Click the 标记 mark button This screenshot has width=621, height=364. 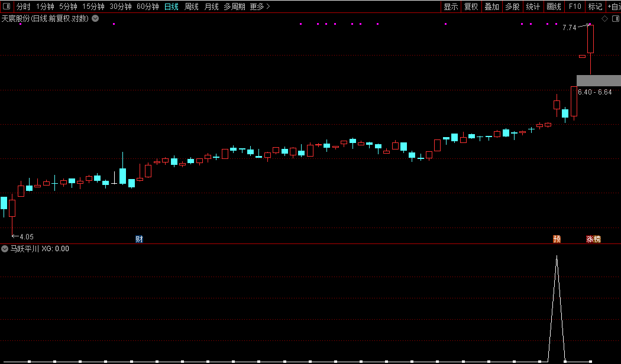[x=595, y=6]
